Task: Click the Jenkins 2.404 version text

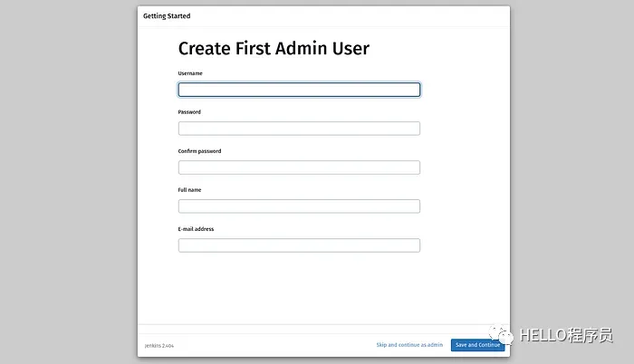Action: pos(159,345)
